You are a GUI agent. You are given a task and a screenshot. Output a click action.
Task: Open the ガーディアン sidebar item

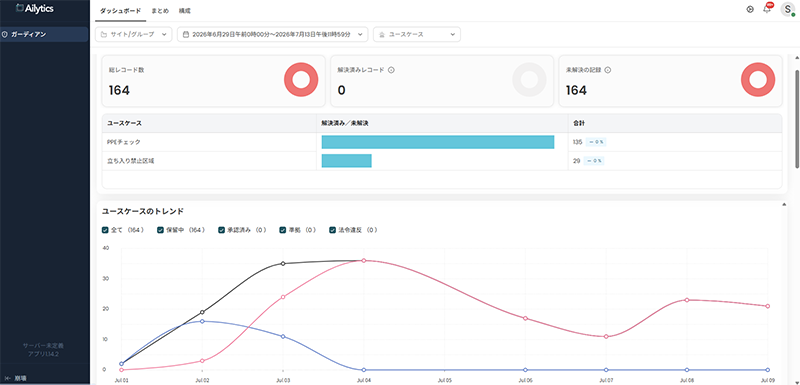(44, 35)
